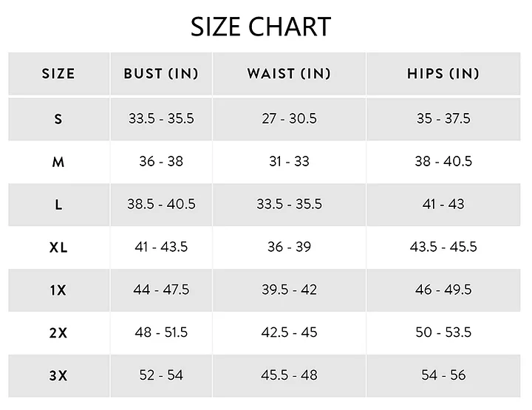
Task: Click the S size row label
Action: point(58,119)
